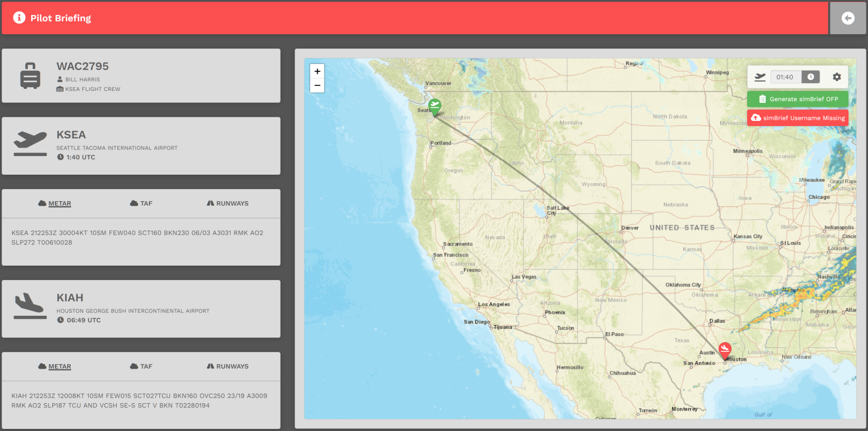
Task: Select flight number WAC2795
Action: point(83,66)
